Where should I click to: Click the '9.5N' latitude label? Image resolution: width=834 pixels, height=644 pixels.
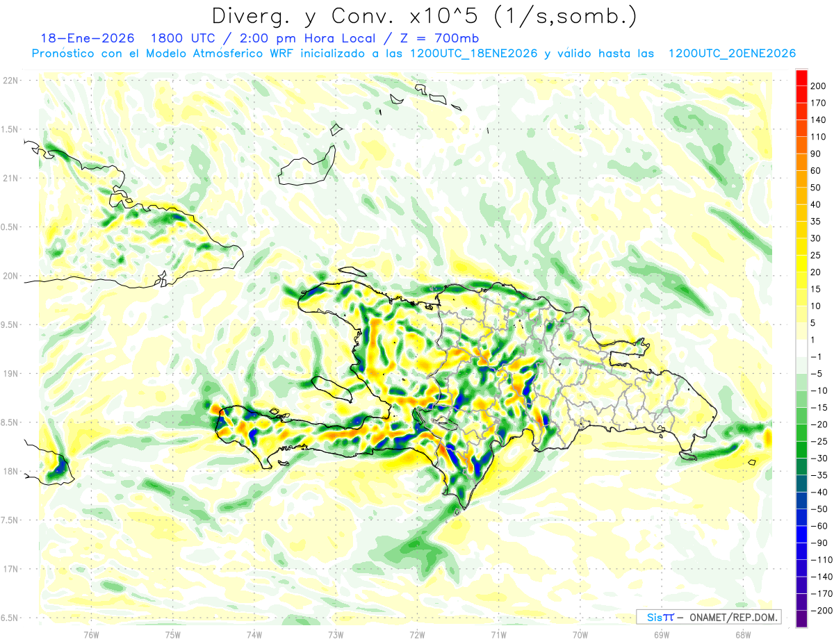[x=10, y=324]
